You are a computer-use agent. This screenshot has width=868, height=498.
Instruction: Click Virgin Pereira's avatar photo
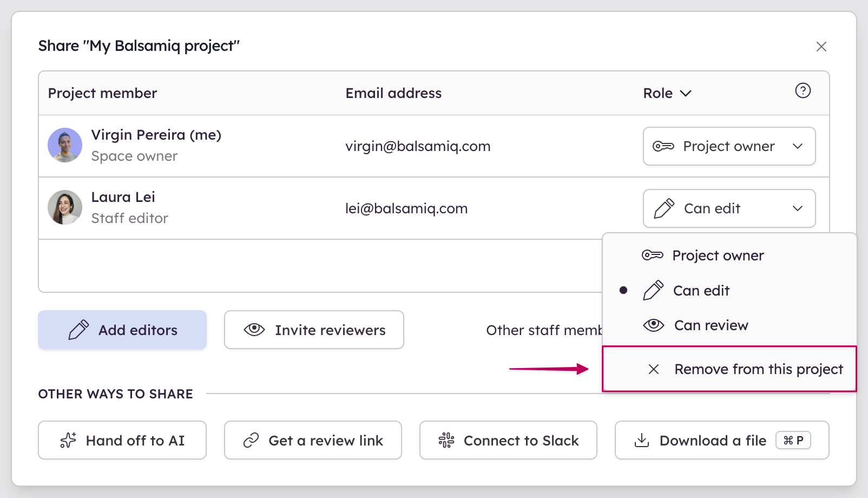[65, 145]
